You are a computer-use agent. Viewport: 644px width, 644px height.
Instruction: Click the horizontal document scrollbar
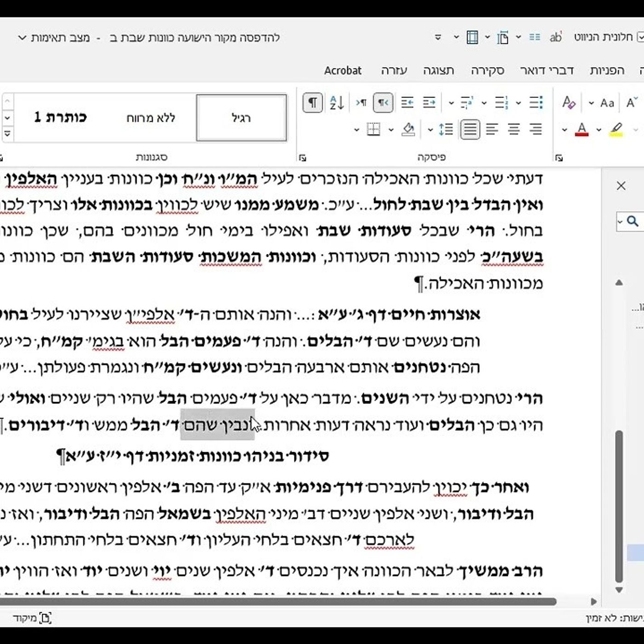(x=278, y=601)
